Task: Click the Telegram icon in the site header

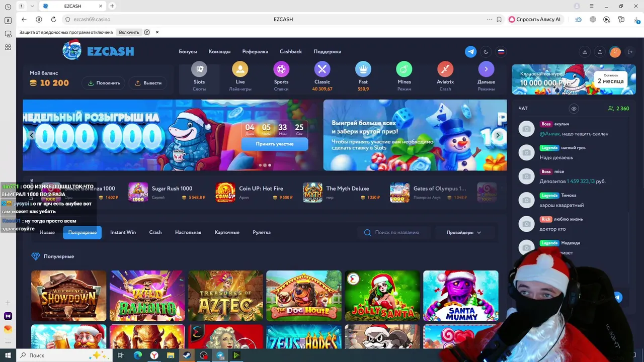Action: (x=470, y=52)
